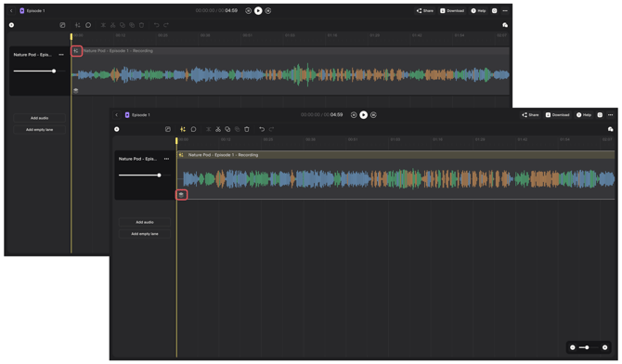Skip forward in the back window's playback controls
The width and height of the screenshot is (622, 364).
pos(268,11)
